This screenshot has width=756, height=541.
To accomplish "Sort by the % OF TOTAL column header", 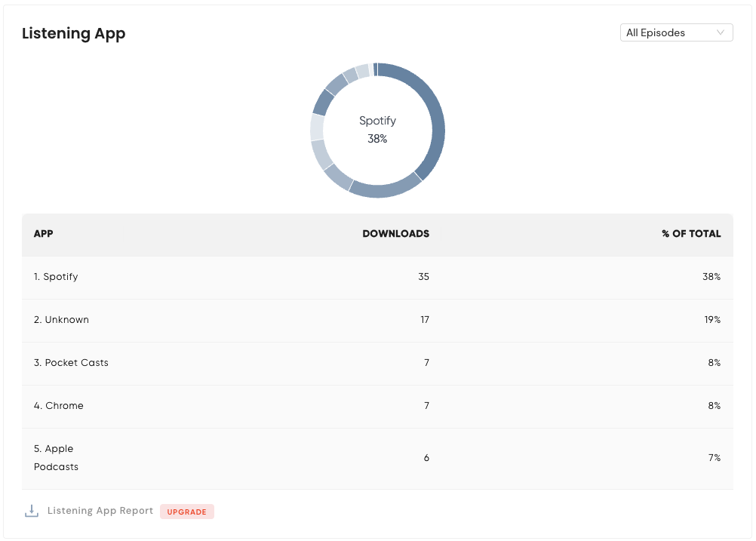I will click(691, 233).
